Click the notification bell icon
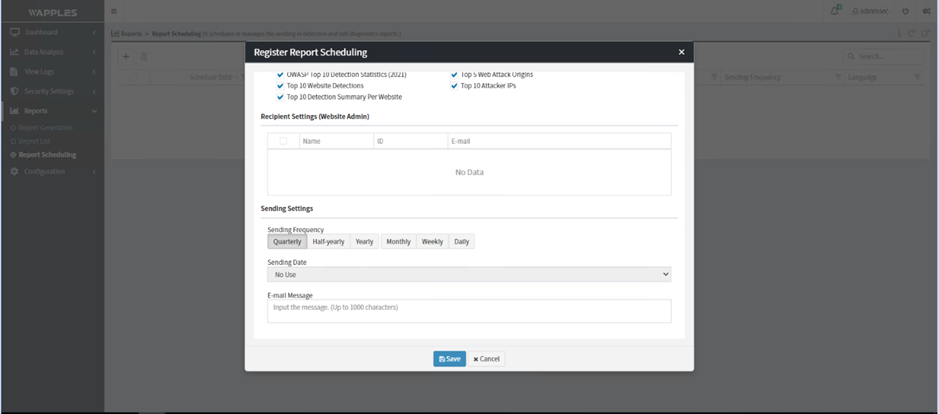The image size is (939, 414). click(x=835, y=11)
